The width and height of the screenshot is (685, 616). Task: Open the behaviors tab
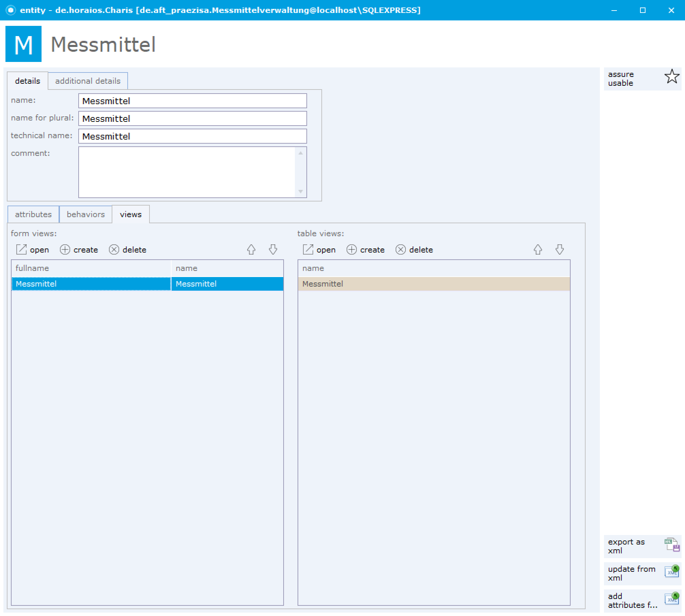coord(86,214)
